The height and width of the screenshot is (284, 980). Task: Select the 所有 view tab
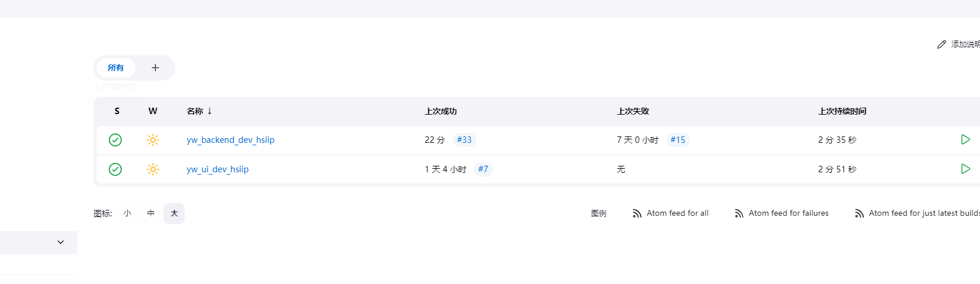coord(116,68)
